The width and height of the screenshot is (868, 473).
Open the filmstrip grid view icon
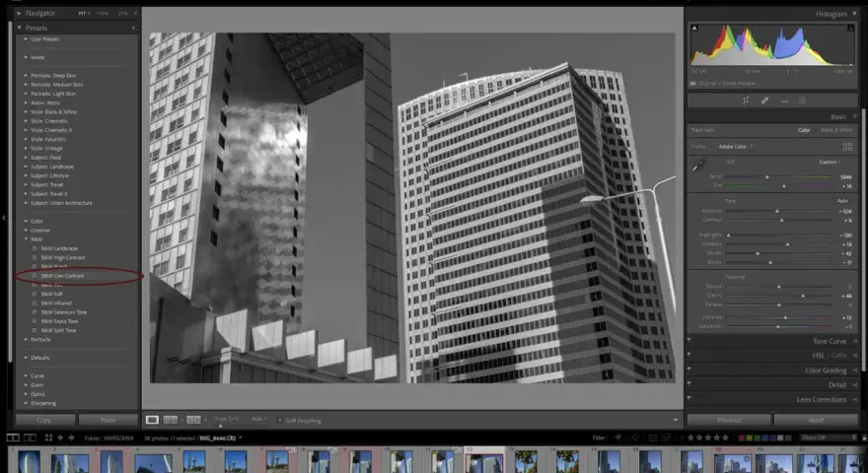(48, 438)
